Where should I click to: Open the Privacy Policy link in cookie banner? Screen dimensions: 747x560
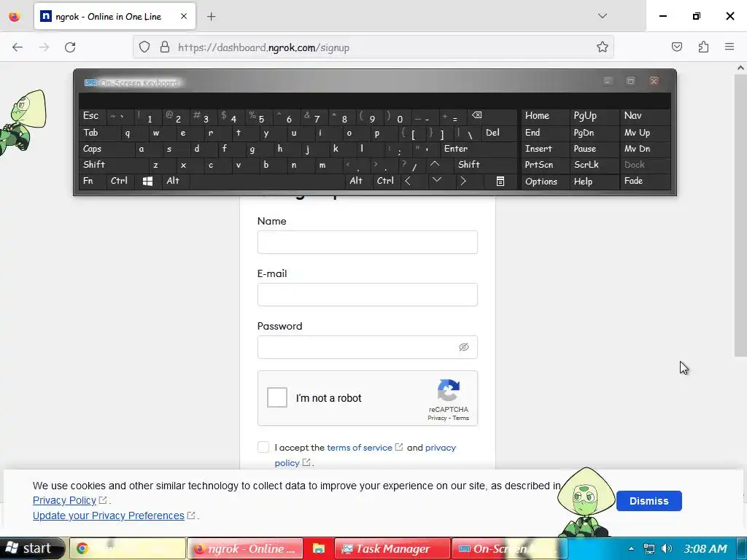(x=64, y=500)
